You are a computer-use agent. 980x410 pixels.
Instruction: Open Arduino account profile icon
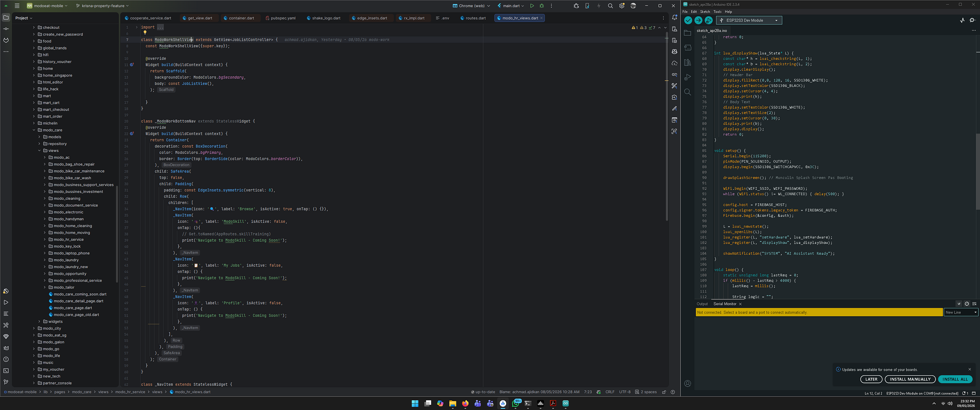point(688,383)
